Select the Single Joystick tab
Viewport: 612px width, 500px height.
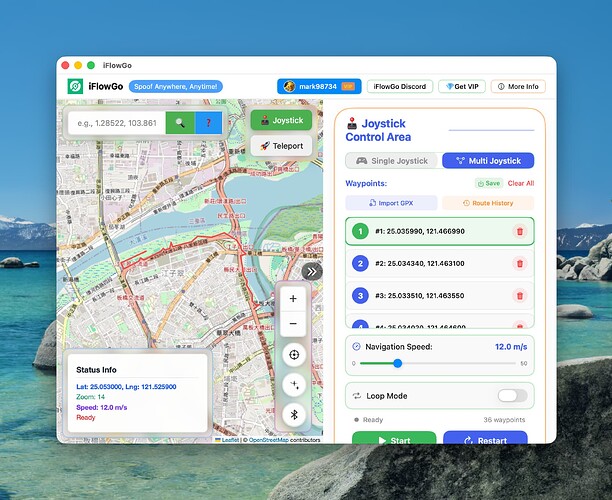392,161
